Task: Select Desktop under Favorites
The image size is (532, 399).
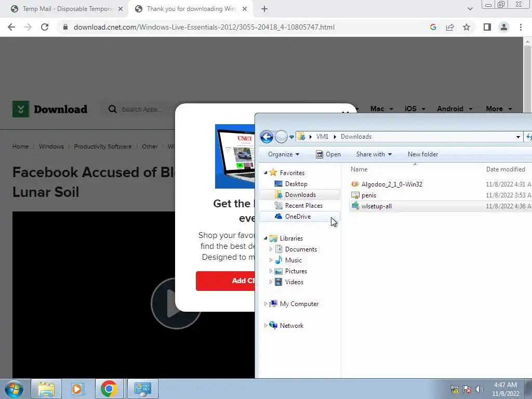Action: pyautogui.click(x=296, y=183)
